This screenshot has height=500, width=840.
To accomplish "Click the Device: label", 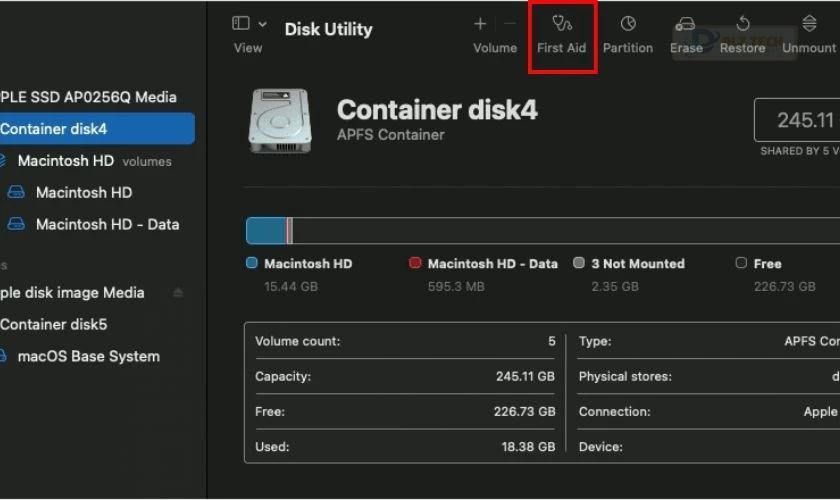I will (x=601, y=447).
